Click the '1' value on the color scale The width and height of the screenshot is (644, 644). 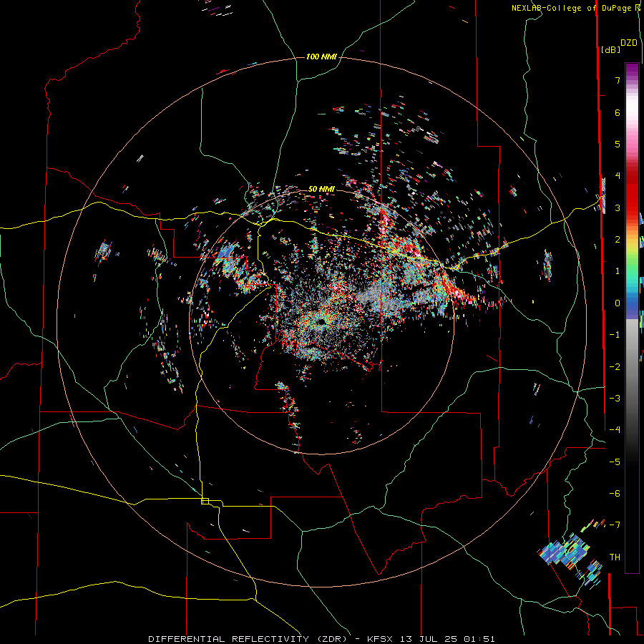pyautogui.click(x=618, y=271)
